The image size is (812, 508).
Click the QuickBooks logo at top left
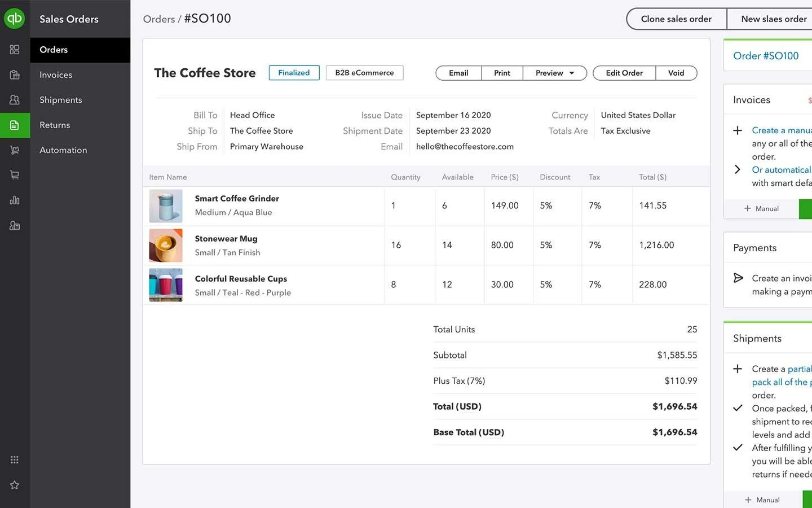point(15,18)
